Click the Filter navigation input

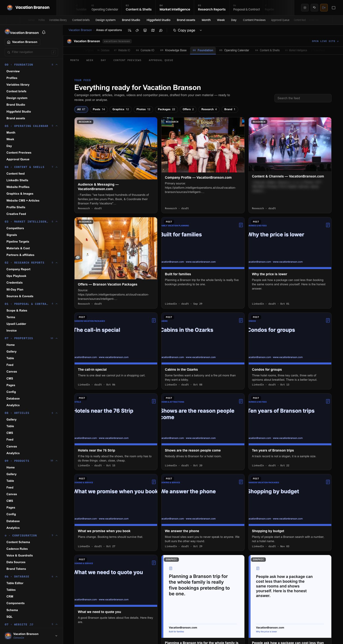click(31, 52)
